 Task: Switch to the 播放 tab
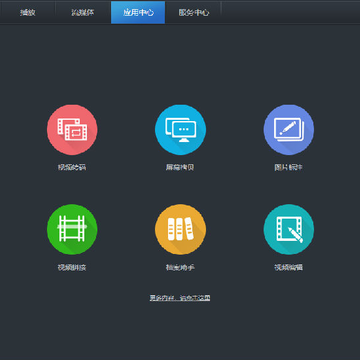coord(28,13)
